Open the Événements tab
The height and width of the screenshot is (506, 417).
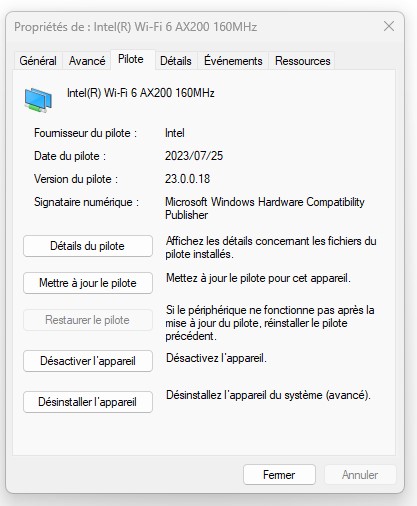pos(233,61)
